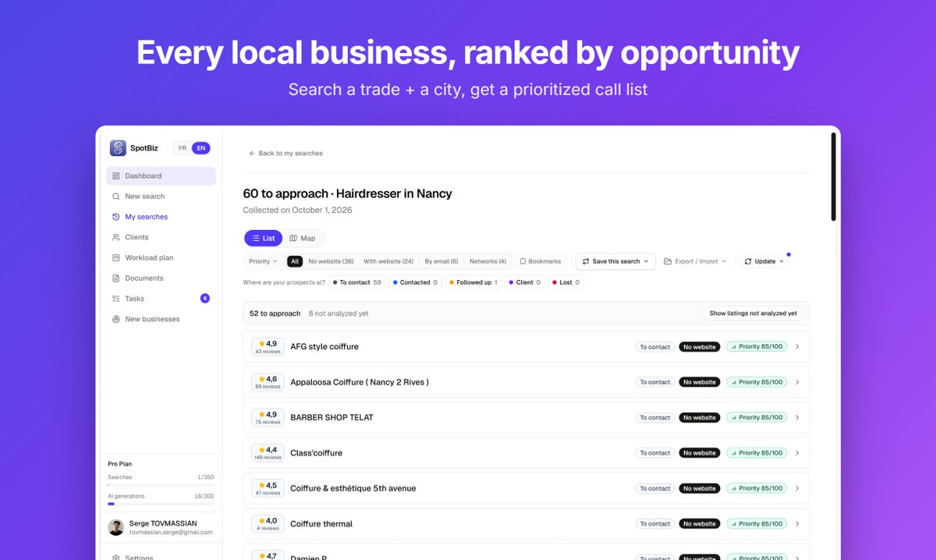Switch to List view
The height and width of the screenshot is (560, 936).
[264, 238]
